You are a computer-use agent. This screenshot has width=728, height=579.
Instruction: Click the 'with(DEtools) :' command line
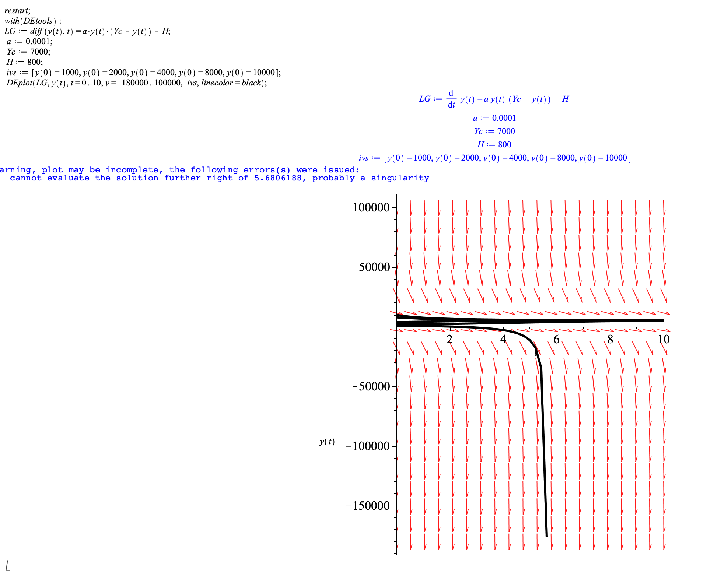pyautogui.click(x=33, y=21)
